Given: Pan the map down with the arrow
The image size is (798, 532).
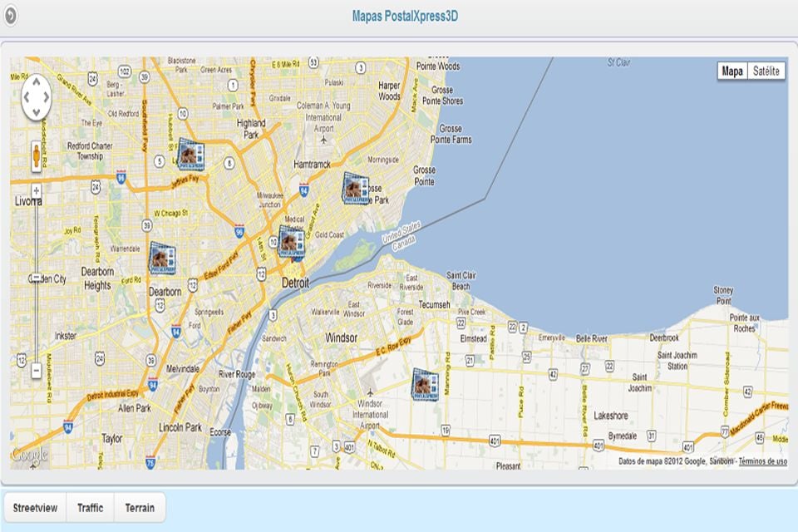Looking at the screenshot, I should [x=36, y=111].
